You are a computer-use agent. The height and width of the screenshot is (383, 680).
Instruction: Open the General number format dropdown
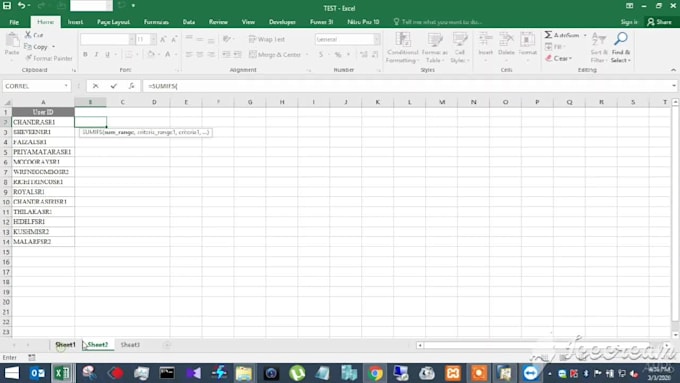coord(376,39)
